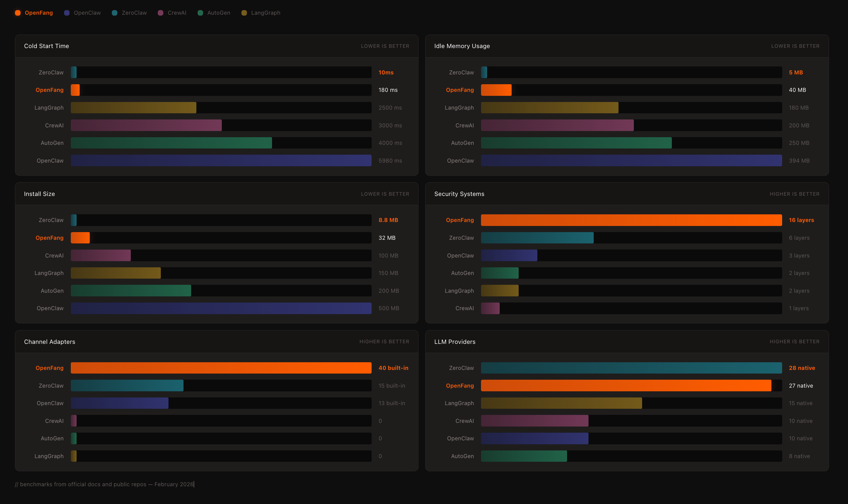Click the Cold Start Time panel title
Image resolution: width=848 pixels, height=504 pixels.
point(47,46)
